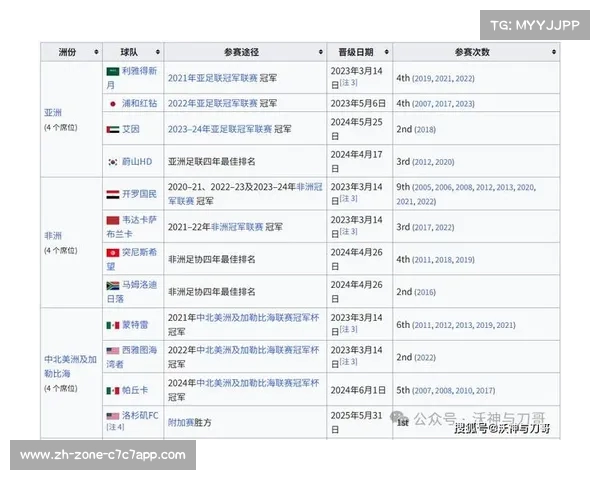Open 非洲冠军联赛 link in 韦达卡萨布兰卡 row
The height and width of the screenshot is (480, 600).
[237, 227]
